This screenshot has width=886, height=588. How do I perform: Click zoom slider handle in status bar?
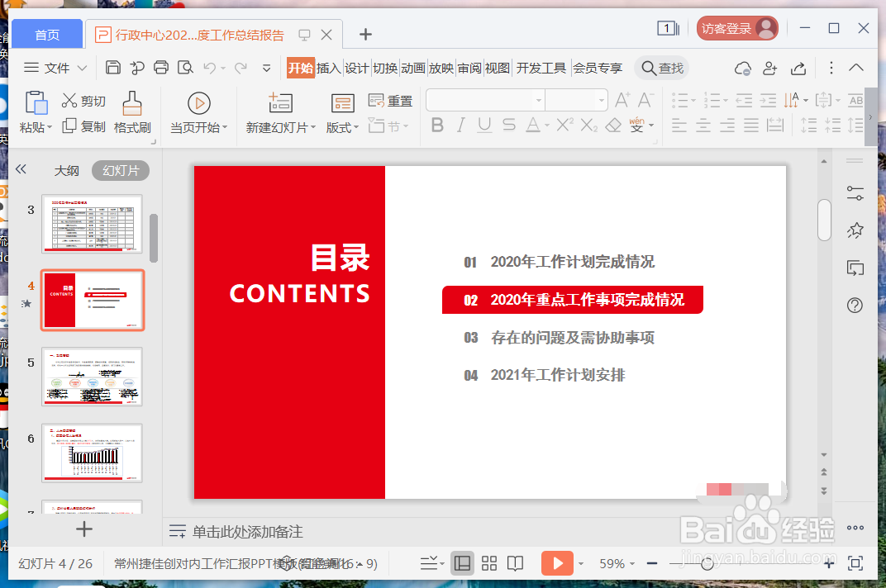click(707, 563)
